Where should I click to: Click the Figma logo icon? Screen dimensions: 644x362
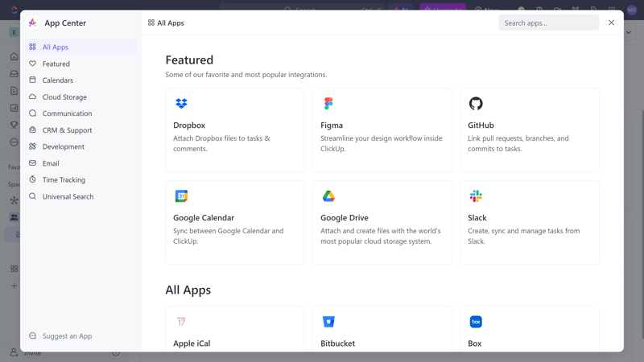[x=328, y=104]
